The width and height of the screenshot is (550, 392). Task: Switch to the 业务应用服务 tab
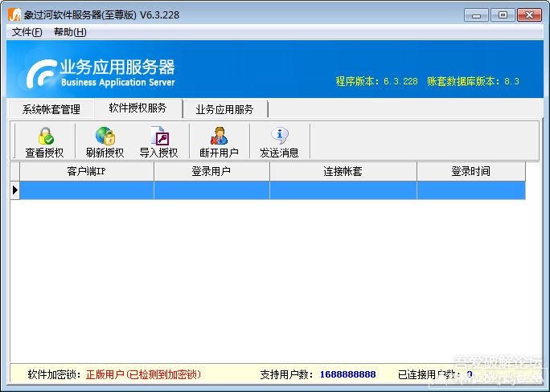224,109
